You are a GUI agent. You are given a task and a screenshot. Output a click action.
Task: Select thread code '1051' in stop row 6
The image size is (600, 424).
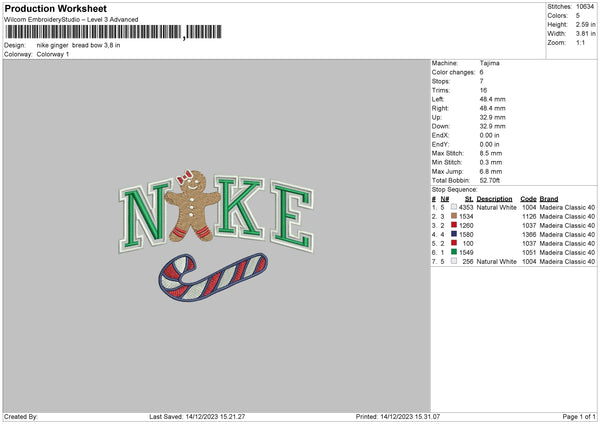tap(529, 253)
